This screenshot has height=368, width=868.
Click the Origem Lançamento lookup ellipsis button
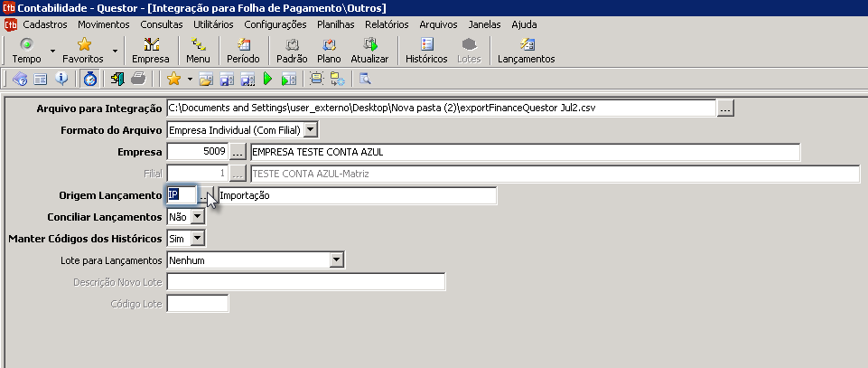pos(205,195)
